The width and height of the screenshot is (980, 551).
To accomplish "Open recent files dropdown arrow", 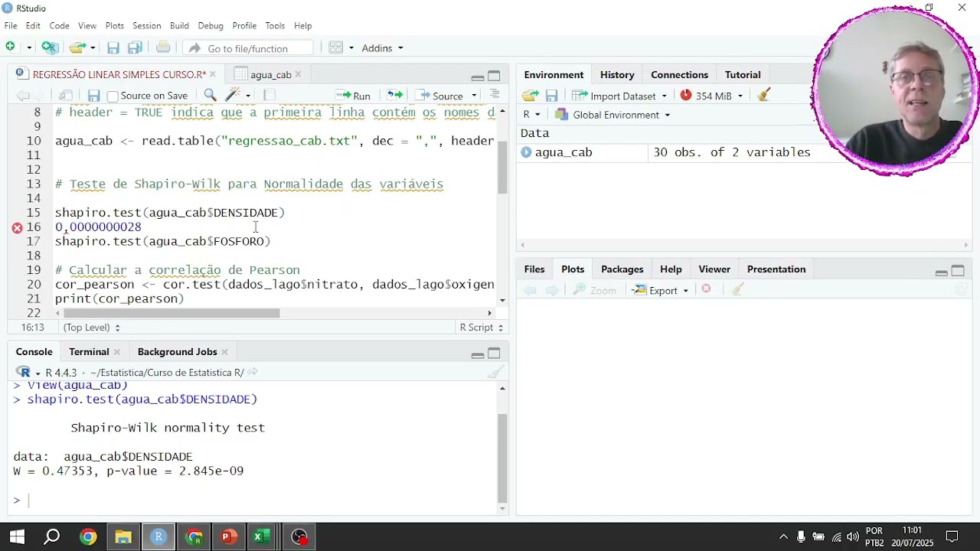I will [93, 48].
